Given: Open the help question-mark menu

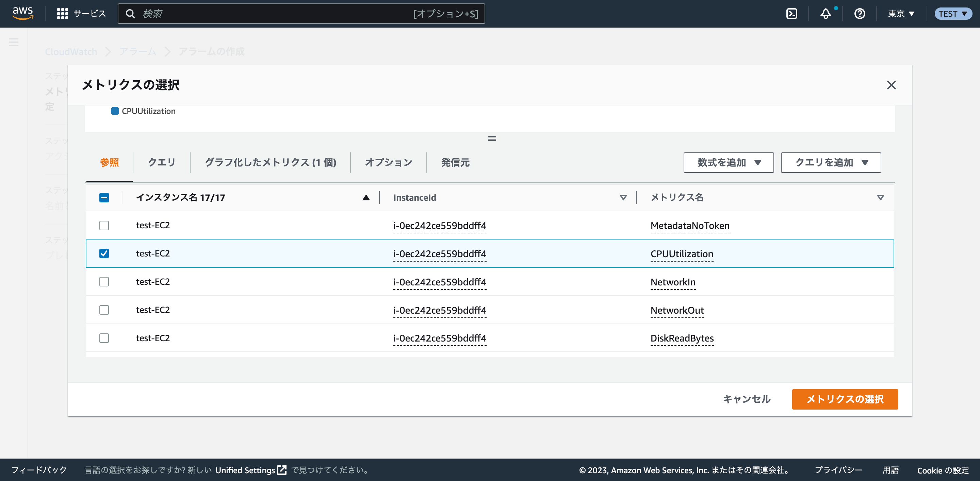Looking at the screenshot, I should click(x=860, y=14).
